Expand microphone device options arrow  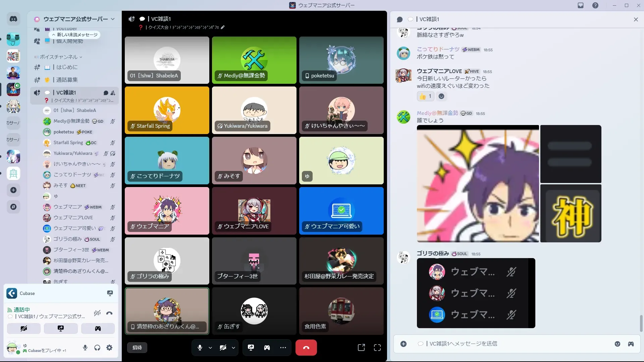click(210, 348)
